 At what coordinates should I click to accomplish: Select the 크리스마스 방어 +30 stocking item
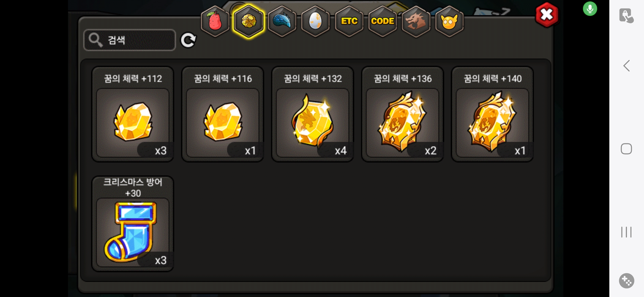coord(133,224)
